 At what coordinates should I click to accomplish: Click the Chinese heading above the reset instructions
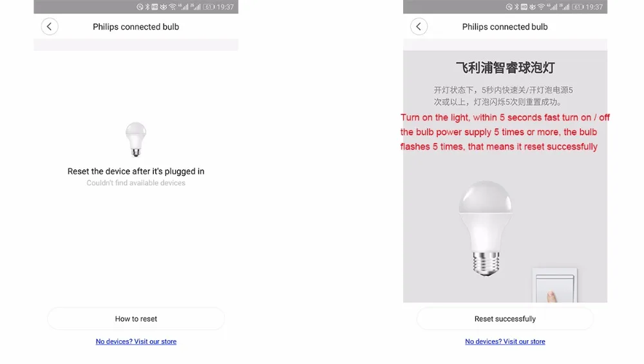tap(505, 68)
